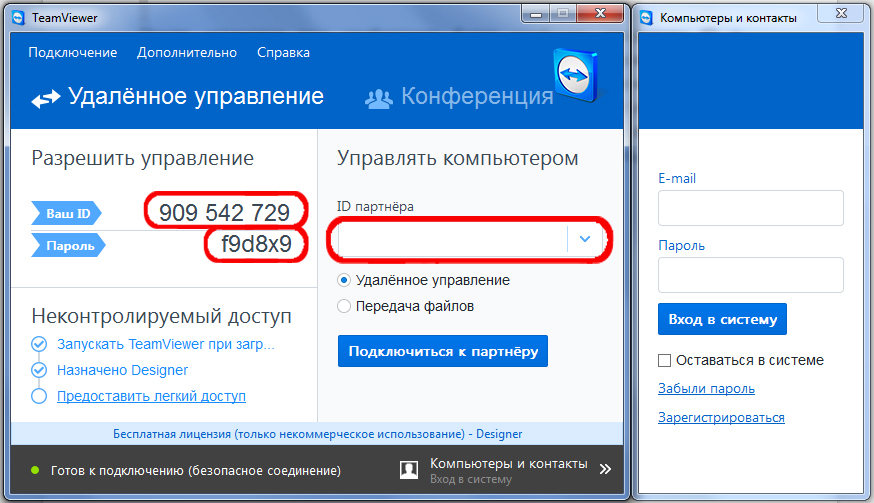Click checkmark beside Назначено Designer
Viewport: 874px width, 503px height.
(39, 370)
